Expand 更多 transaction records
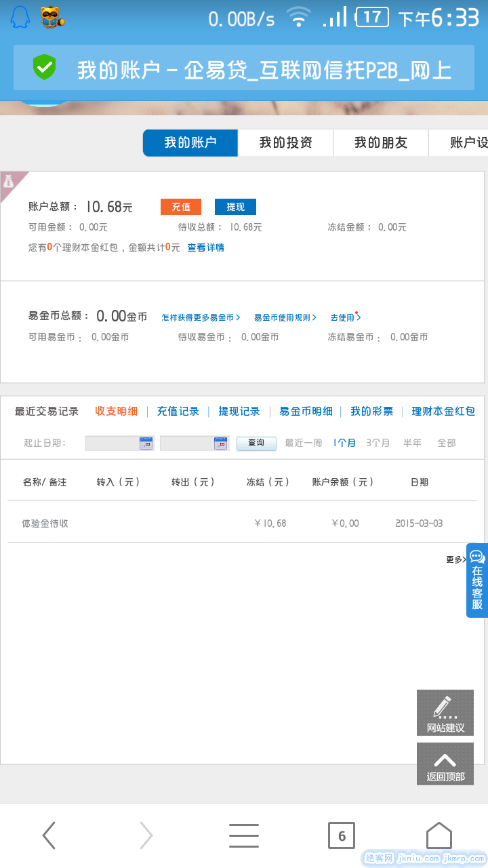The width and height of the screenshot is (488, 868). point(455,559)
